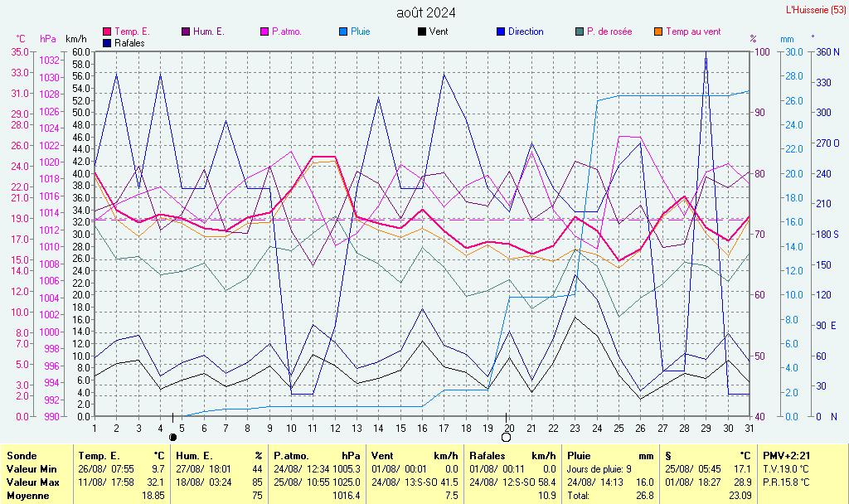The width and height of the screenshot is (849, 504).
Task: Click the 'Pluie' legend label
Action: (361, 32)
